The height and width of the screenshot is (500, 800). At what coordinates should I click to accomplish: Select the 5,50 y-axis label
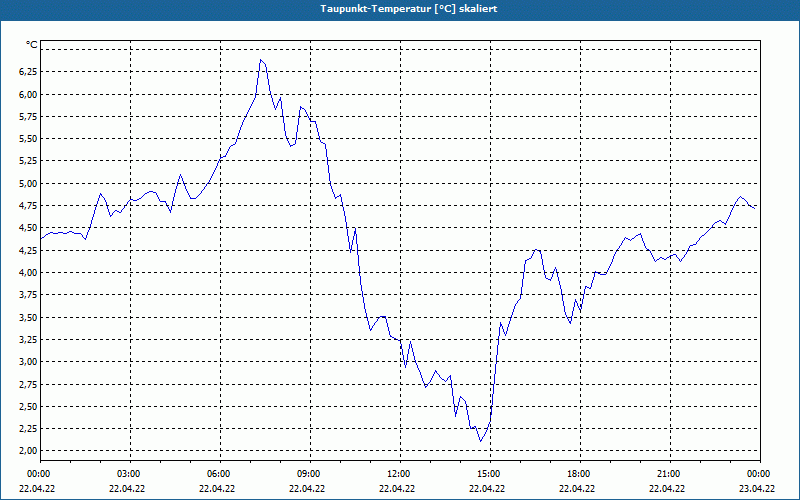(28, 139)
